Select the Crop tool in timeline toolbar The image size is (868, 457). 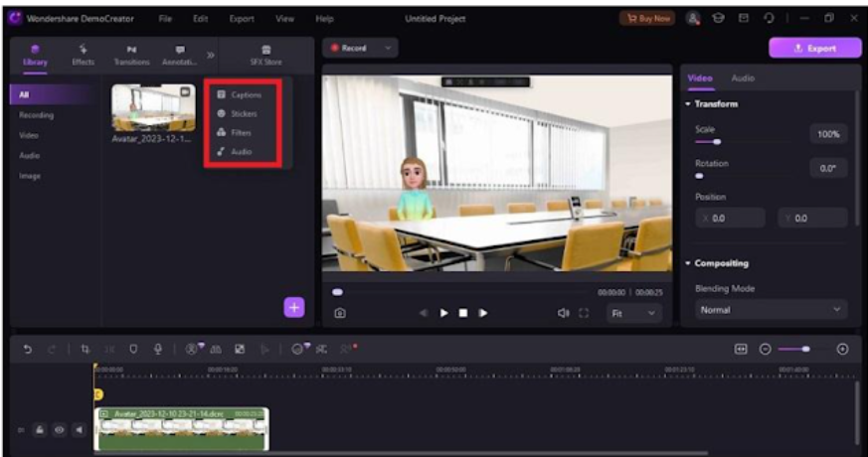85,349
